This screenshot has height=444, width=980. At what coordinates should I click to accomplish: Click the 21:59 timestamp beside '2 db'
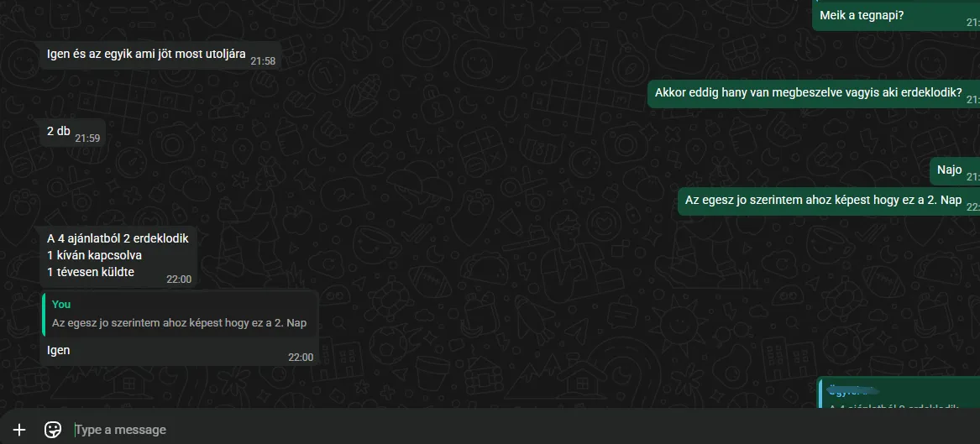pos(87,138)
